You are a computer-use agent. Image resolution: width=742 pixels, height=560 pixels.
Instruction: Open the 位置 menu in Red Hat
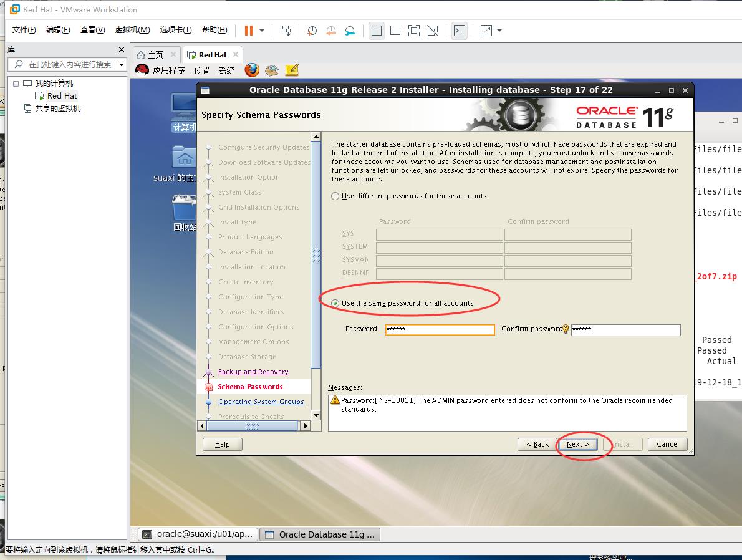tap(201, 70)
